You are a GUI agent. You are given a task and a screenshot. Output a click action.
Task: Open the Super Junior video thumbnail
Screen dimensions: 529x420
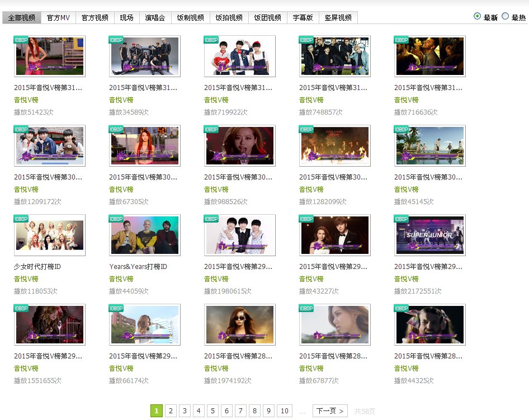(429, 235)
